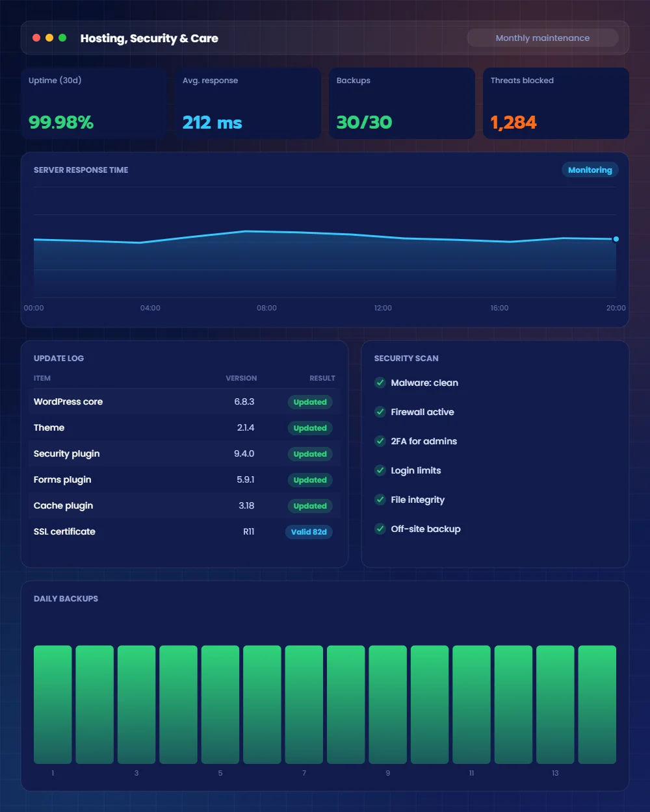This screenshot has width=650, height=812.
Task: Click the endpoint dot on response chart
Action: (616, 239)
